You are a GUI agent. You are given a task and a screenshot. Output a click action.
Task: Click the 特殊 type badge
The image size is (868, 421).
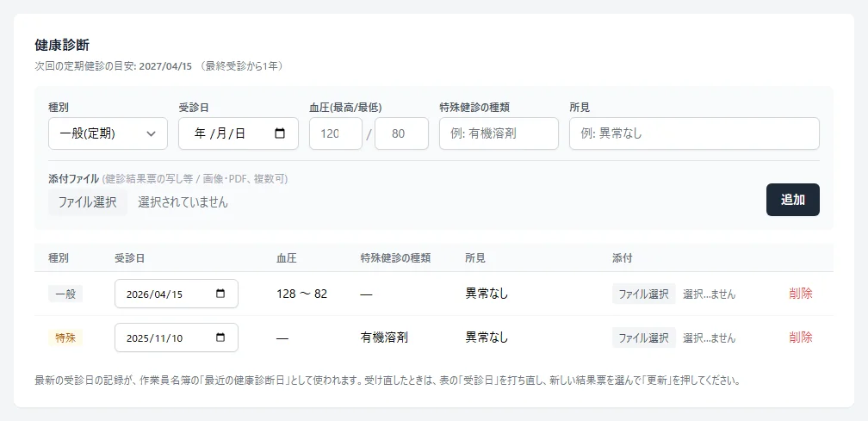coord(65,337)
